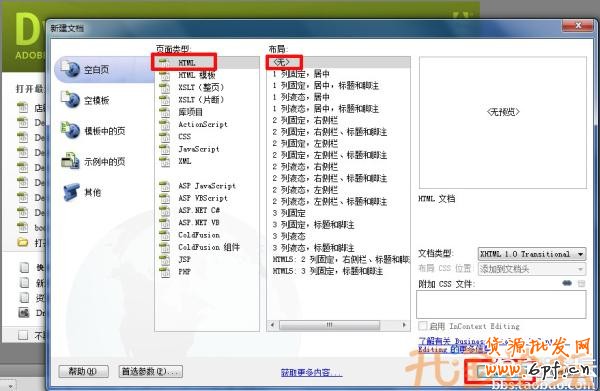Select the 空白页 blank page category icon

coord(70,68)
